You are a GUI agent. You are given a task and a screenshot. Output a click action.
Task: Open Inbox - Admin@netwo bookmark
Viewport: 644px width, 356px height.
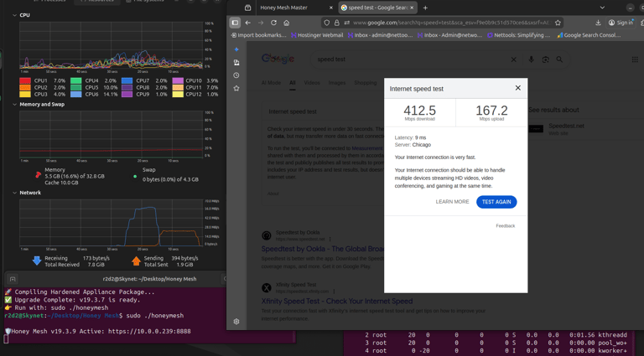click(x=449, y=35)
